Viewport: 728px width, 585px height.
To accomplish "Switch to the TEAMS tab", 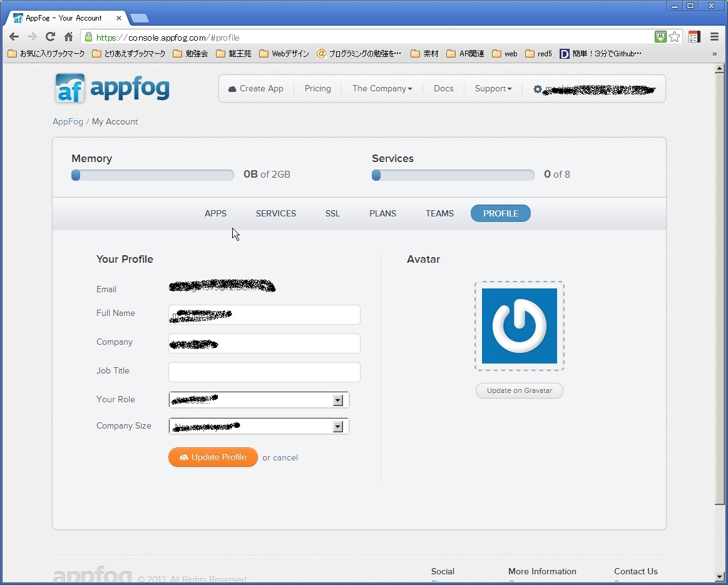I will 439,213.
